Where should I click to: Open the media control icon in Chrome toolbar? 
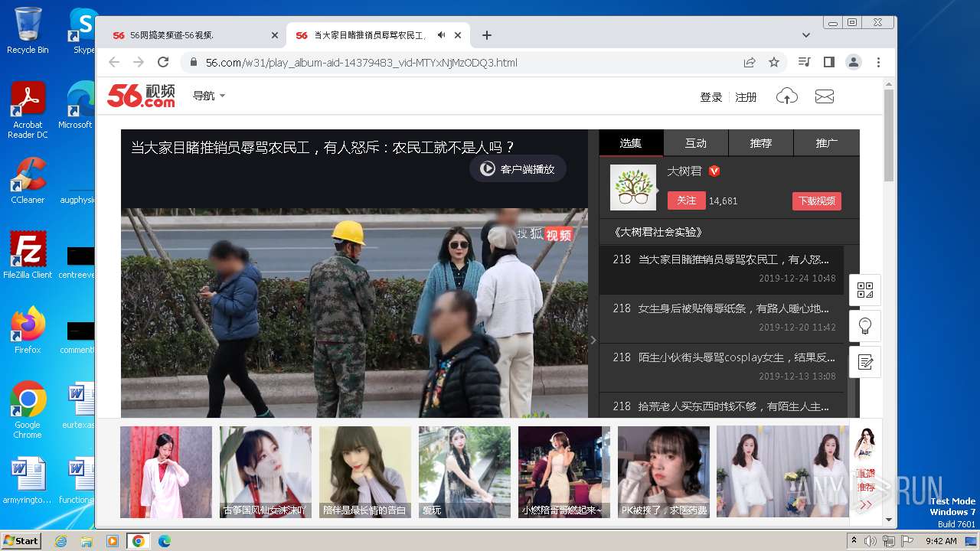[x=804, y=62]
